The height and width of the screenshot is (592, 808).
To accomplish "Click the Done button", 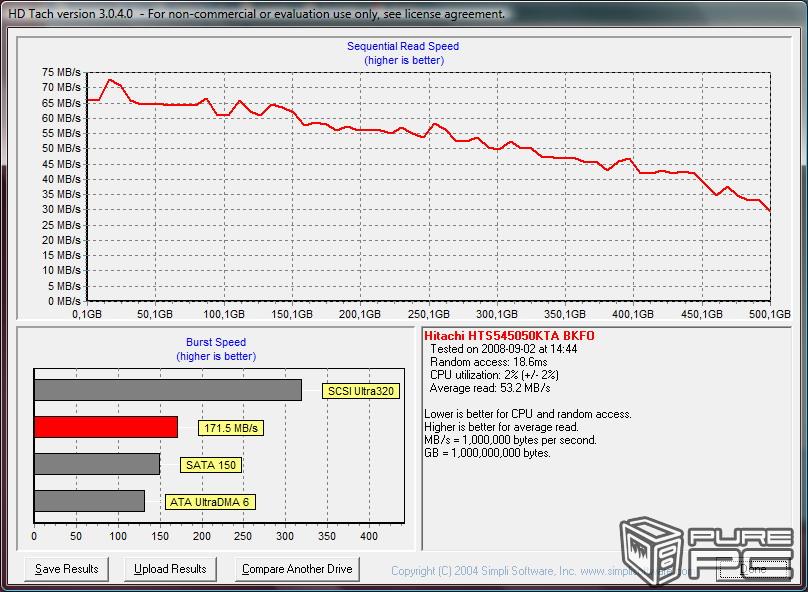I will [753, 569].
